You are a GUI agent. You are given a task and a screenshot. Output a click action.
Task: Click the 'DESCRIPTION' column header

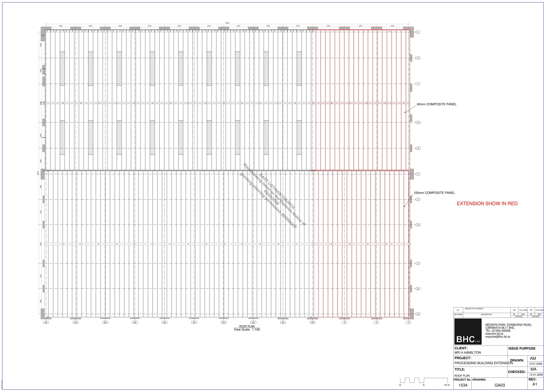[x=486, y=315]
